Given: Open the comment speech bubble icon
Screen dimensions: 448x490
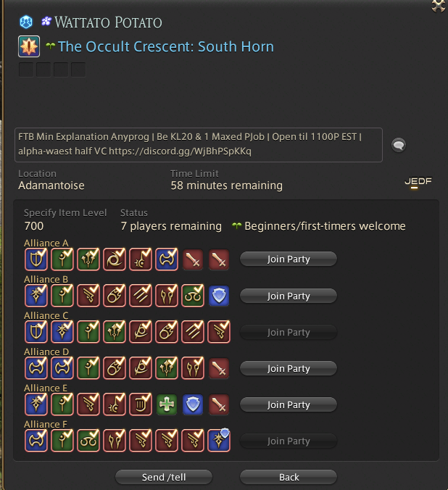Looking at the screenshot, I should point(399,145).
